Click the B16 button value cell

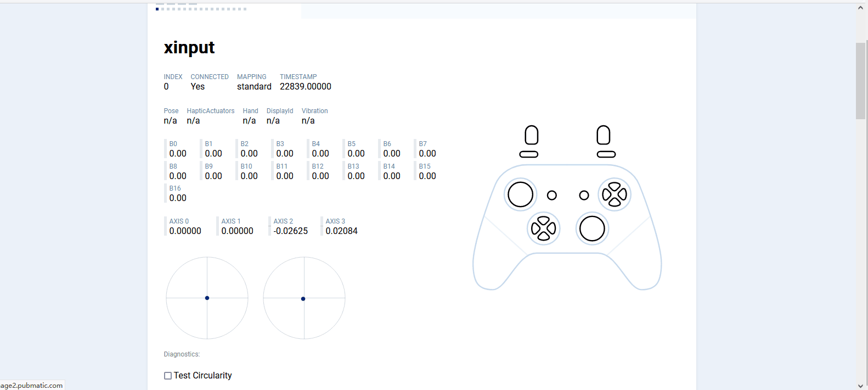(178, 198)
